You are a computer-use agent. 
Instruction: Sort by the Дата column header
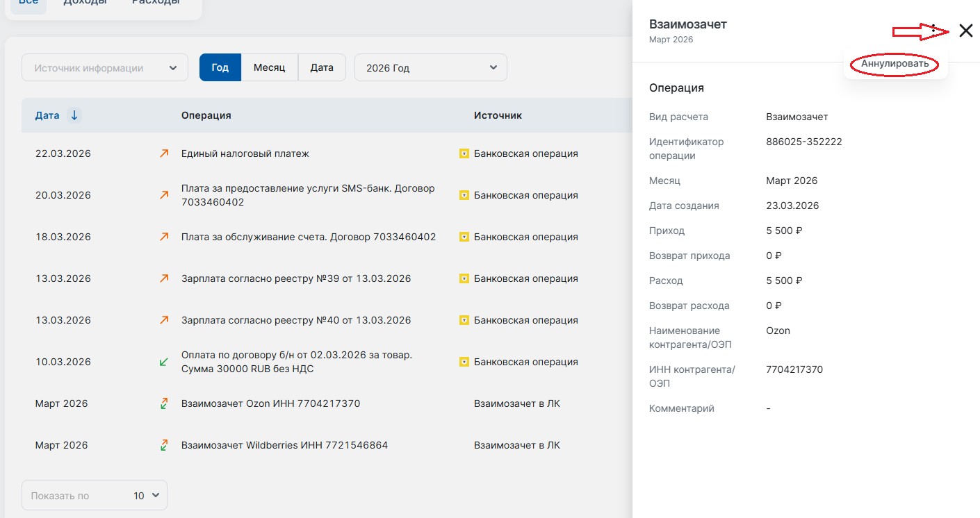pos(47,115)
